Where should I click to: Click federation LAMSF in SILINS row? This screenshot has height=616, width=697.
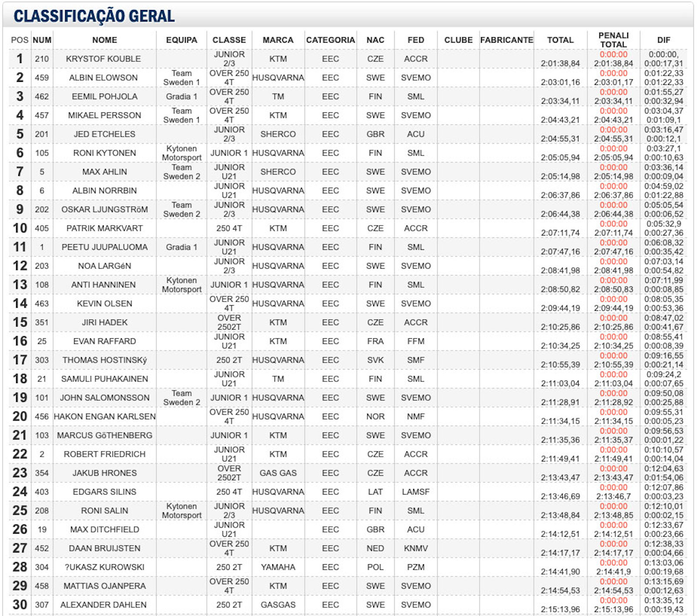coord(416,492)
